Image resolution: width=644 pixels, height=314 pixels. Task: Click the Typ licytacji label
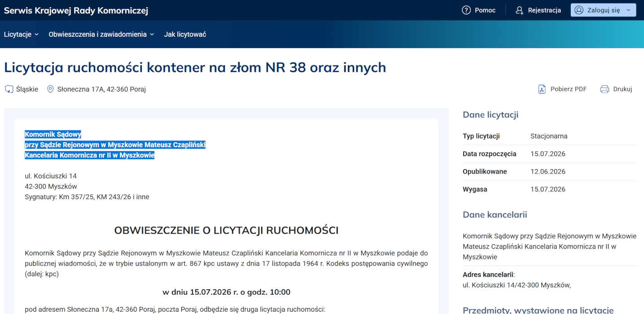click(481, 136)
